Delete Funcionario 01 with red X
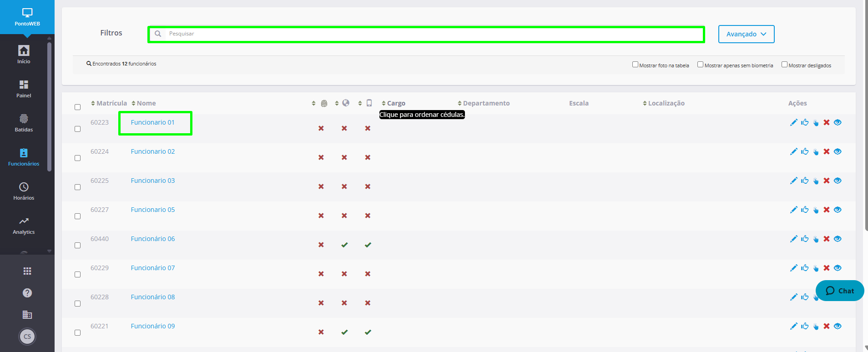 coord(827,122)
